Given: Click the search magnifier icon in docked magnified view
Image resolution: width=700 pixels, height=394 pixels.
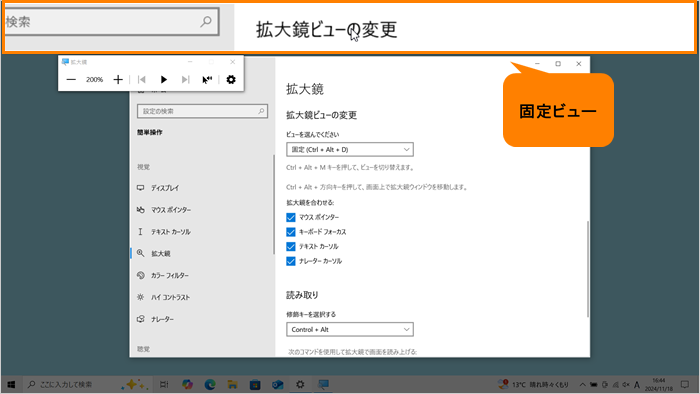Looking at the screenshot, I should [206, 21].
